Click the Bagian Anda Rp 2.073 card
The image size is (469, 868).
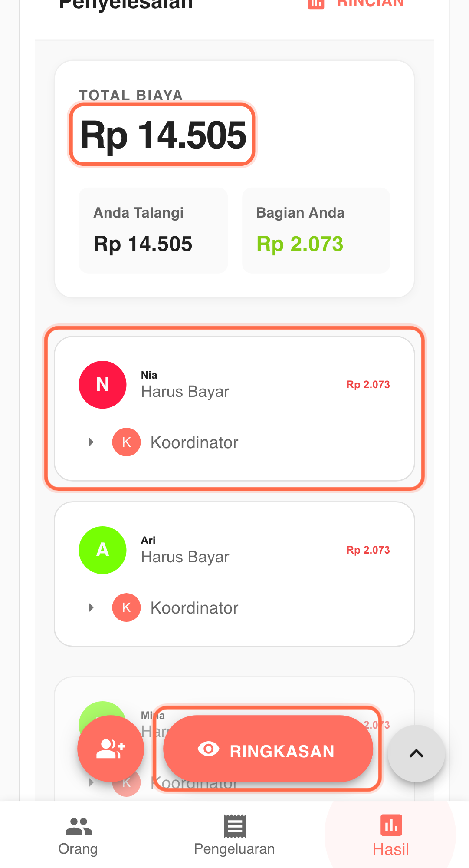(x=316, y=231)
